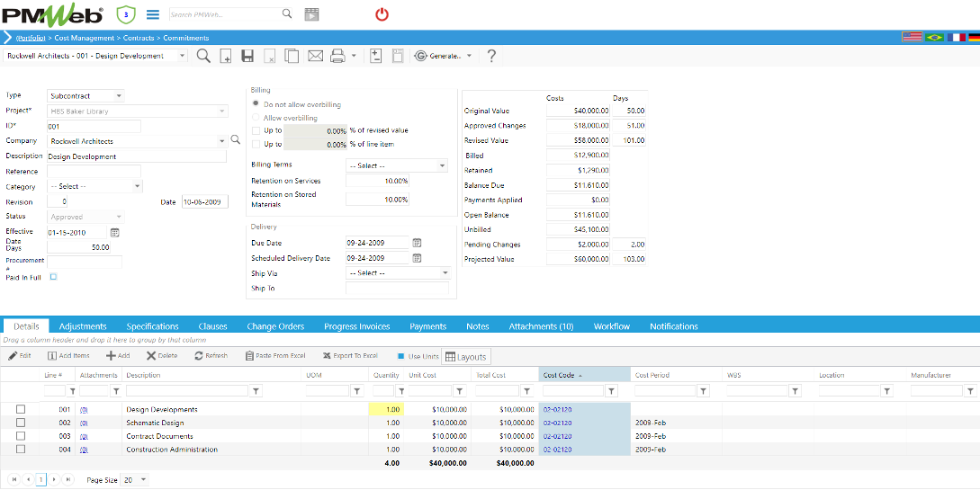Viewport: 980px width, 490px height.
Task: Click the Retention on Services field
Action: point(377,181)
